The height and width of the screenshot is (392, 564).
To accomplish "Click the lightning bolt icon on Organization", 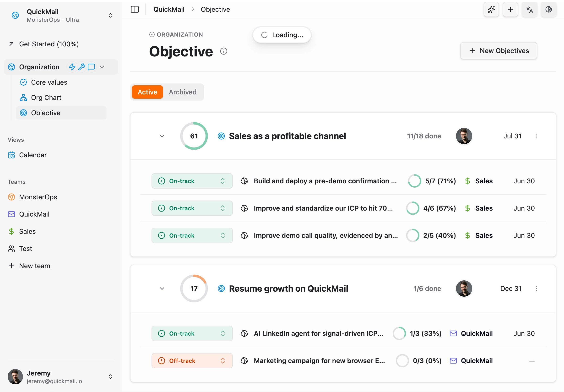I will pyautogui.click(x=72, y=67).
